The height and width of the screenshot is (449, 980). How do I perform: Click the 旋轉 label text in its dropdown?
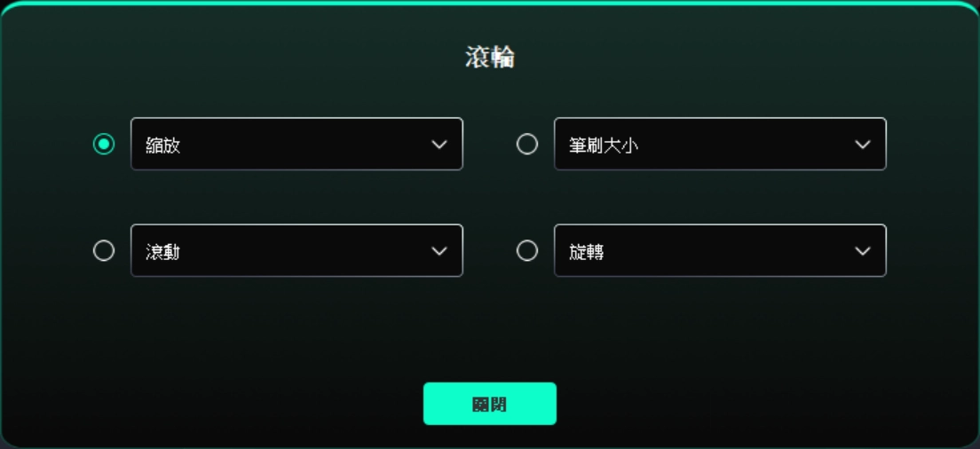coord(586,252)
